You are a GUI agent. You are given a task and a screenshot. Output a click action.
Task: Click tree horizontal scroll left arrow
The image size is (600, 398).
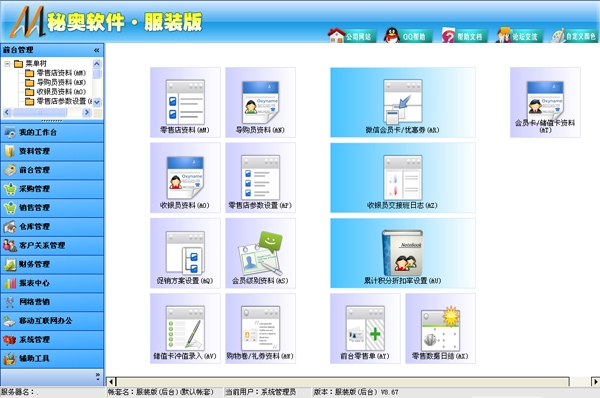click(7, 112)
